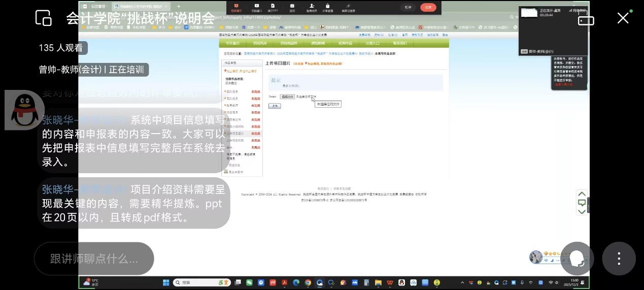
Task: Tap the voice chat head icon button
Action: (x=577, y=259)
